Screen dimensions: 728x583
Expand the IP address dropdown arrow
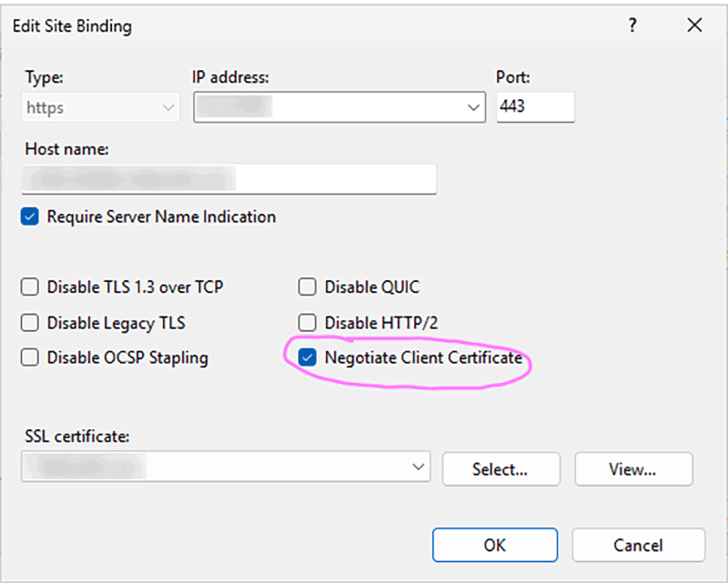(x=473, y=107)
